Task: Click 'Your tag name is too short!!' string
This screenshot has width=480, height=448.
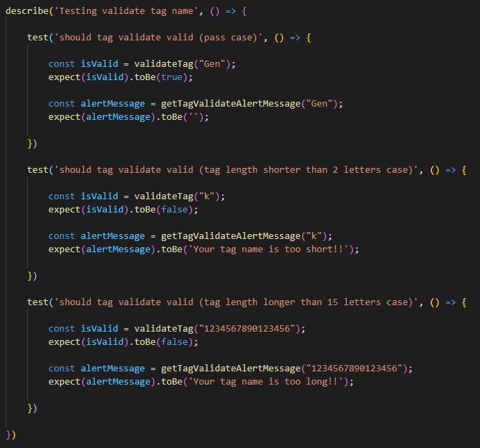Action: 268,249
